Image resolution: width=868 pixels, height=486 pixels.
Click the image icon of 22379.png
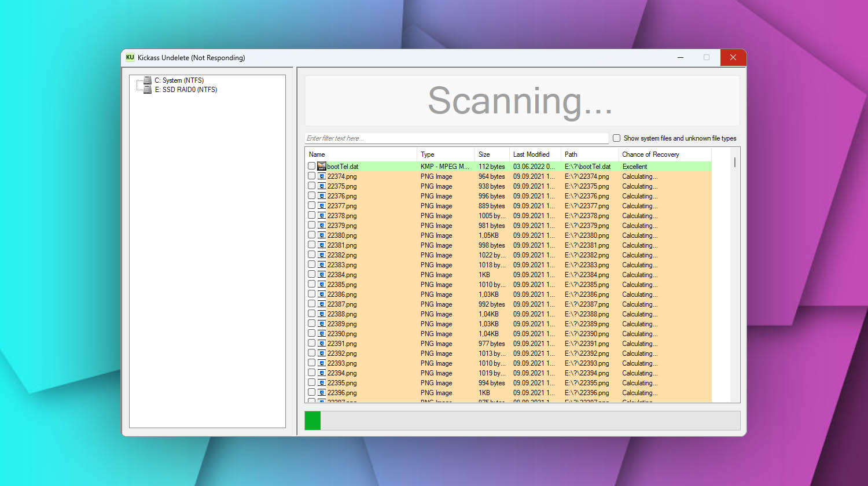pos(322,225)
